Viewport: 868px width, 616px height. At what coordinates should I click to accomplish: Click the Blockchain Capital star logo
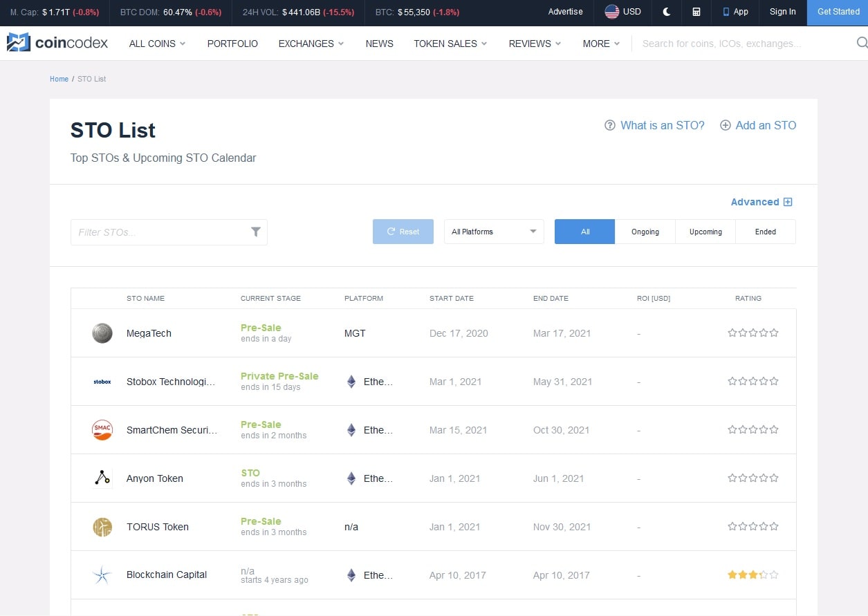point(102,575)
